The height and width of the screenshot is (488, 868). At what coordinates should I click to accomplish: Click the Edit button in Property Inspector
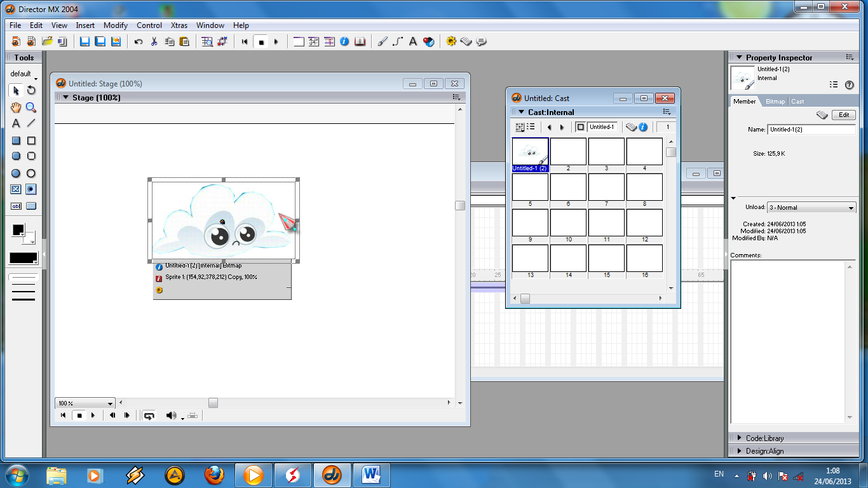click(843, 115)
